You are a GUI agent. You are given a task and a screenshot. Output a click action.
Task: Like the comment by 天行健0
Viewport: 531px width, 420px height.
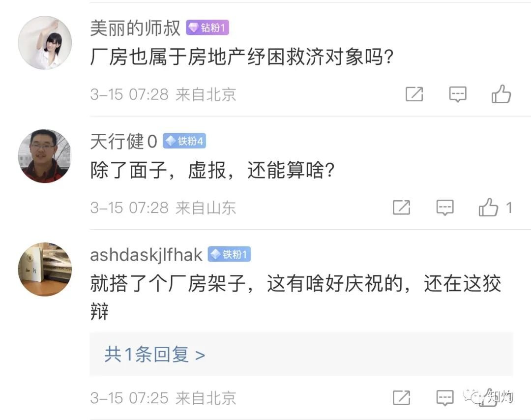click(x=489, y=208)
